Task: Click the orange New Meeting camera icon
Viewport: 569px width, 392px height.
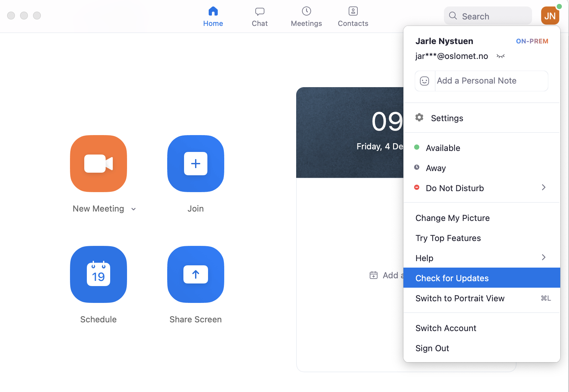Action: click(x=99, y=163)
